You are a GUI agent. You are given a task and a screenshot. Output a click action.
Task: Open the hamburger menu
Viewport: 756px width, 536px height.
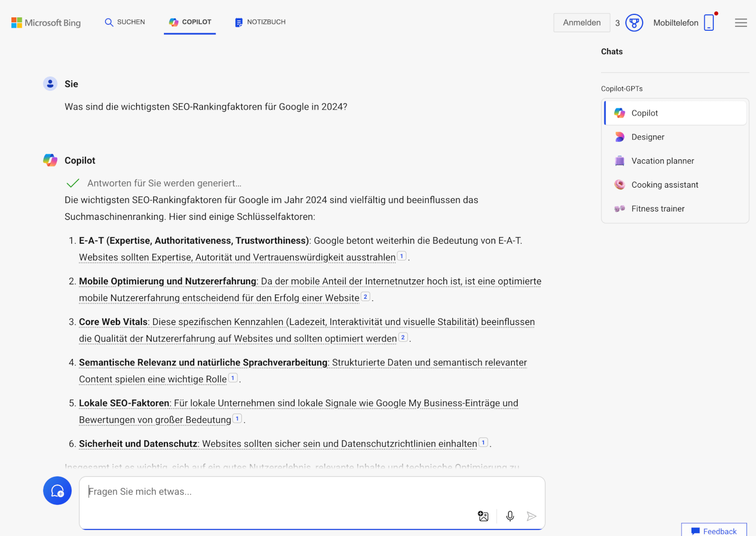click(741, 23)
